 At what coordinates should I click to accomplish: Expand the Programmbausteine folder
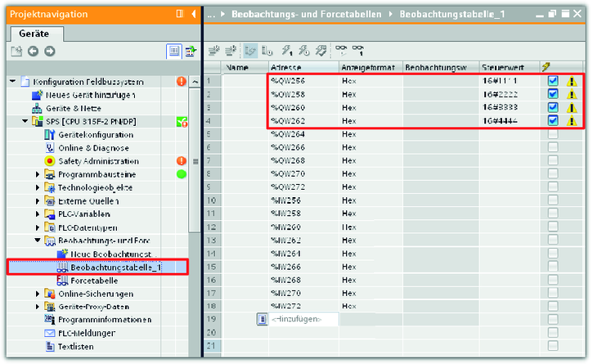tap(38, 174)
